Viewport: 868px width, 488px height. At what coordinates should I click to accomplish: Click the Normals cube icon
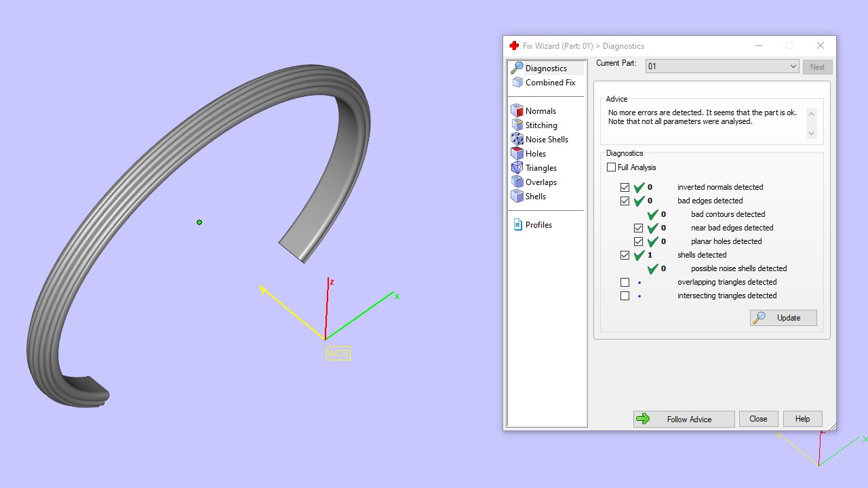517,110
